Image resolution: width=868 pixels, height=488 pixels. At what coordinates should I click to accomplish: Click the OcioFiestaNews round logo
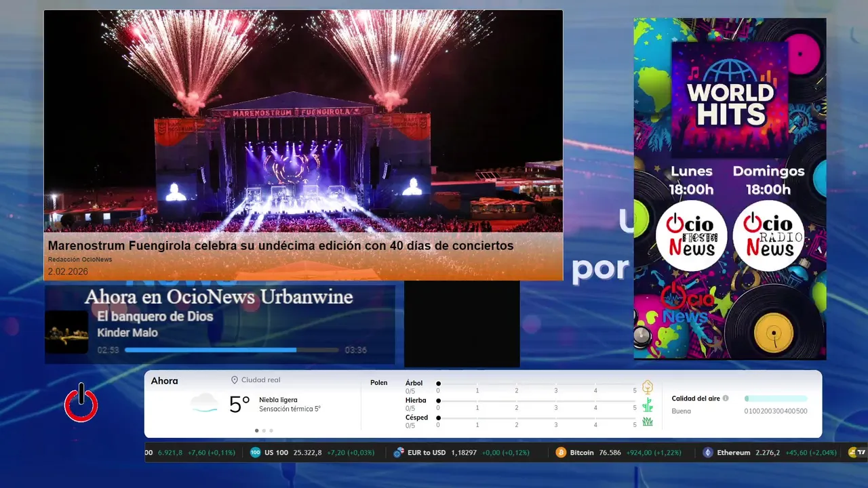pyautogui.click(x=691, y=236)
